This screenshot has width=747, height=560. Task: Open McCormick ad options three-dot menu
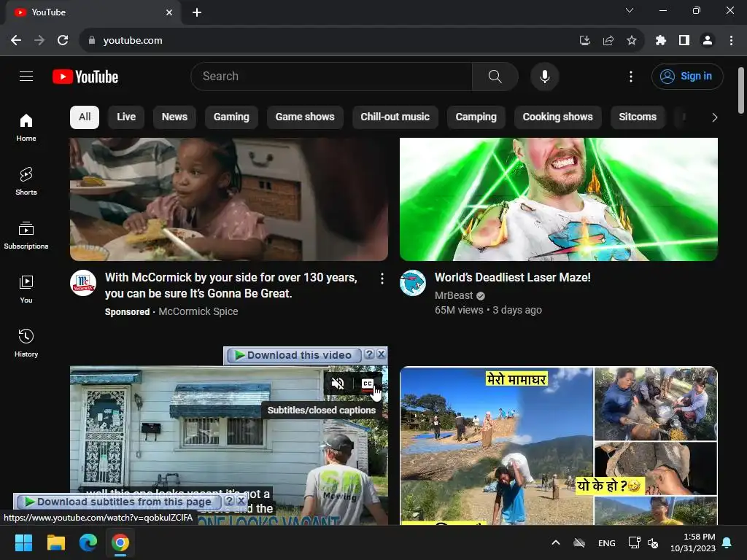[x=382, y=279]
